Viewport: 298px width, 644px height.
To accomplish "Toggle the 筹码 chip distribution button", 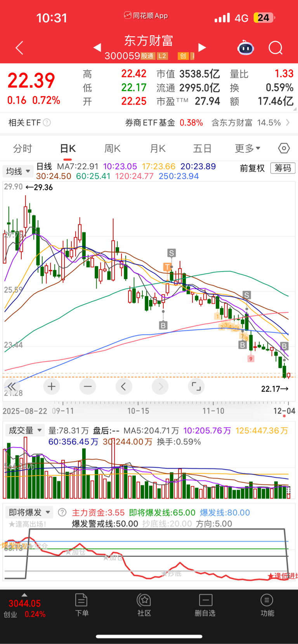I will tap(283, 168).
